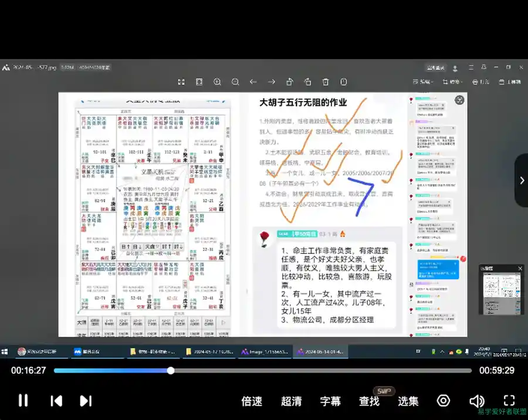Open the 倍速 playback speed menu

click(x=252, y=401)
